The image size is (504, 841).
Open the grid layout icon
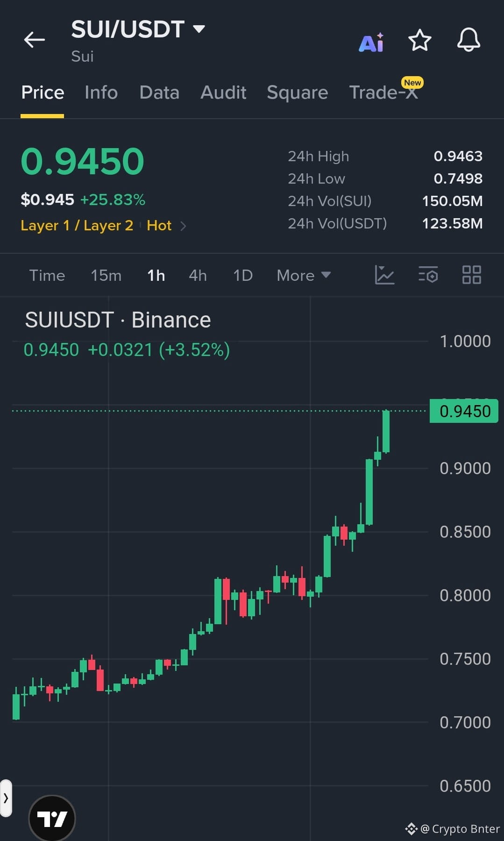[x=471, y=275]
